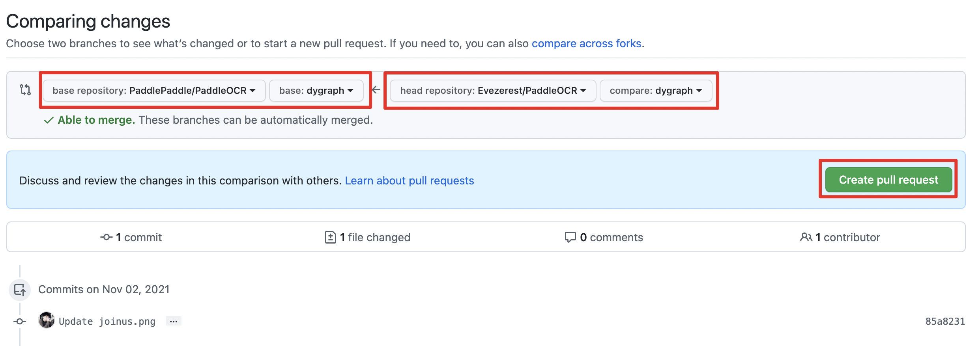Click the contributors people icon

[x=806, y=237]
